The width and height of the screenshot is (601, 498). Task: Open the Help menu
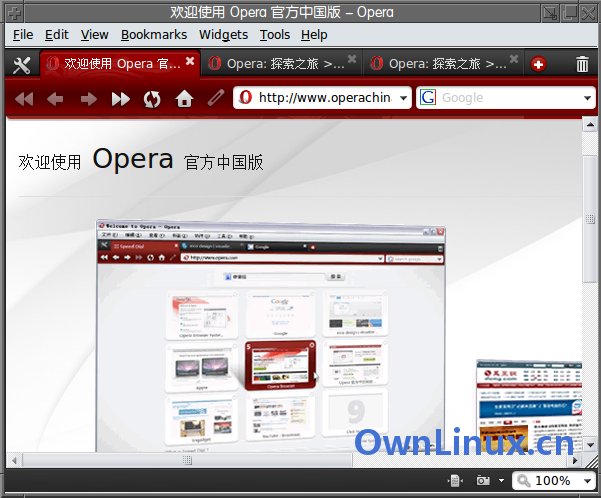pyautogui.click(x=314, y=35)
